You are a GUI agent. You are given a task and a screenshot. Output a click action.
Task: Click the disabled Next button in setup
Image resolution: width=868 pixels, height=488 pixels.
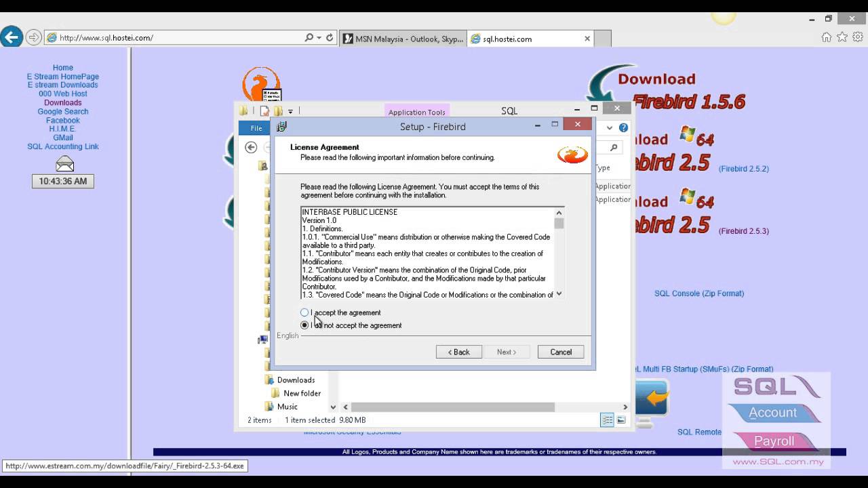point(507,352)
